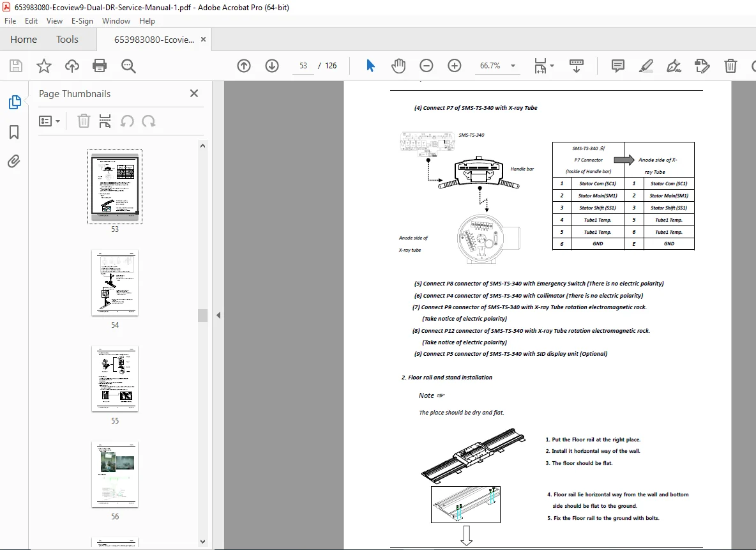
Task: Add a comment sticky note
Action: coord(617,66)
